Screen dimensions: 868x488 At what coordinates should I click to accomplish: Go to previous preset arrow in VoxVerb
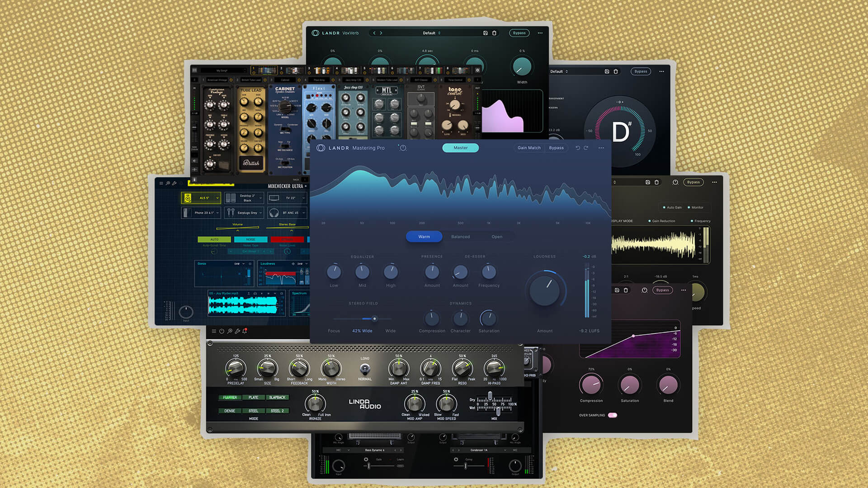374,33
